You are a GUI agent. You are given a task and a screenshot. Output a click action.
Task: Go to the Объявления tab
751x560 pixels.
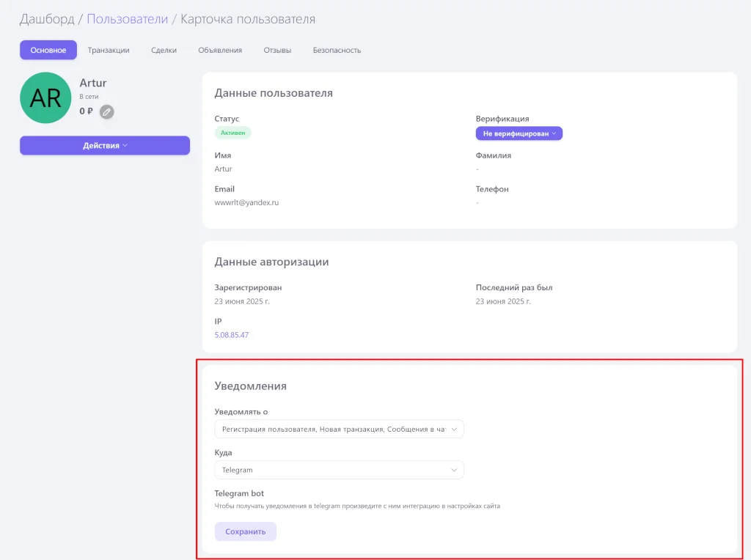[220, 50]
